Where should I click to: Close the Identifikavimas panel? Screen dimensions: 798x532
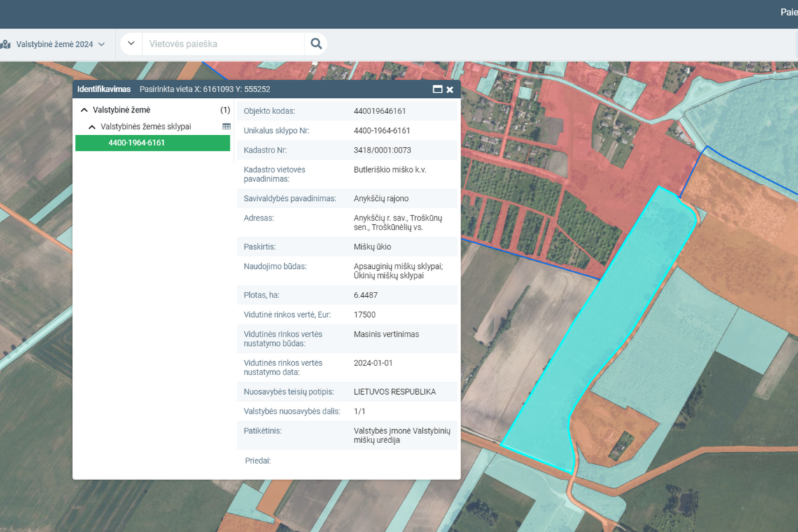pos(450,90)
